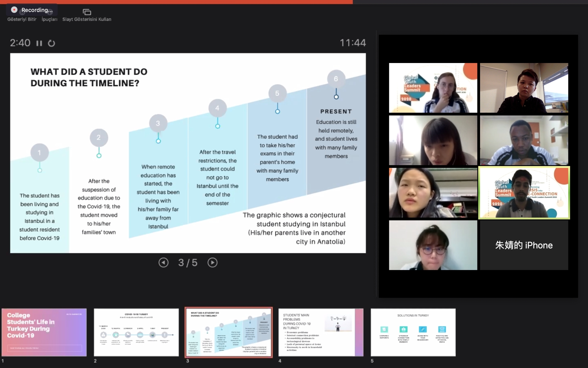Select slide 4 Students' Main Problems thumbnail
Screen dimensions: 588x368
coord(321,332)
